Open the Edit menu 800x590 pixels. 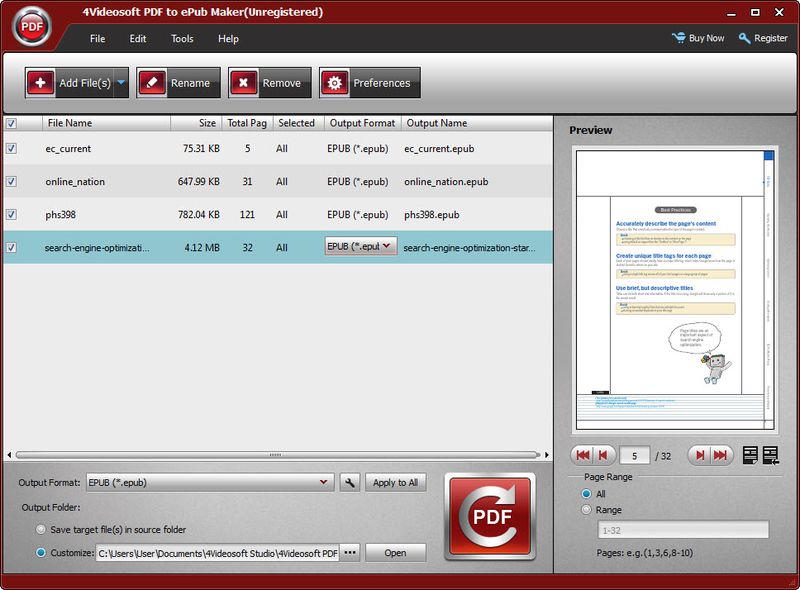tap(137, 38)
